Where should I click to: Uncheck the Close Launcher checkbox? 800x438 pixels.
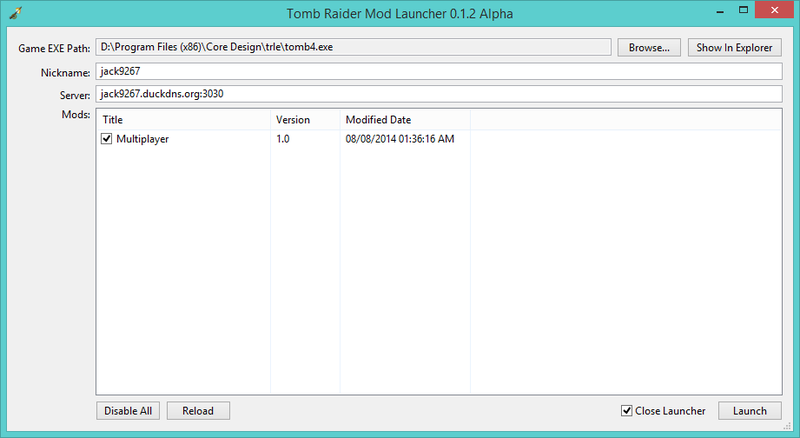click(627, 411)
